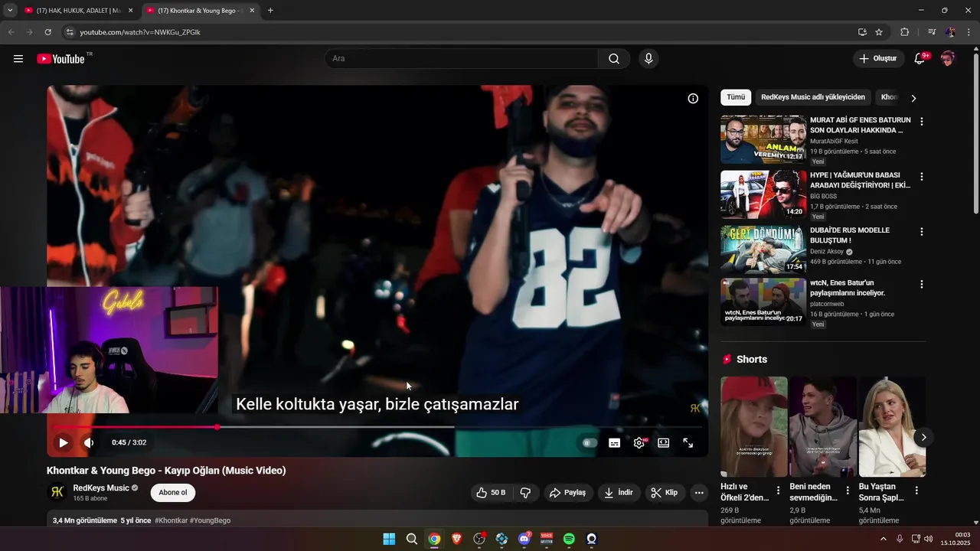Viewport: 980px width, 551px height.
Task: Open YouTube notifications bell
Action: [920, 59]
